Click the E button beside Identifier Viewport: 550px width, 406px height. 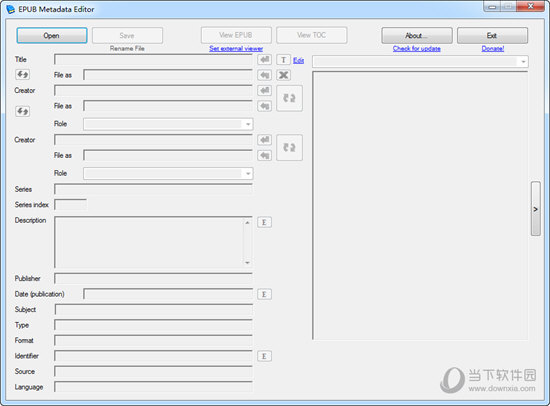point(264,357)
